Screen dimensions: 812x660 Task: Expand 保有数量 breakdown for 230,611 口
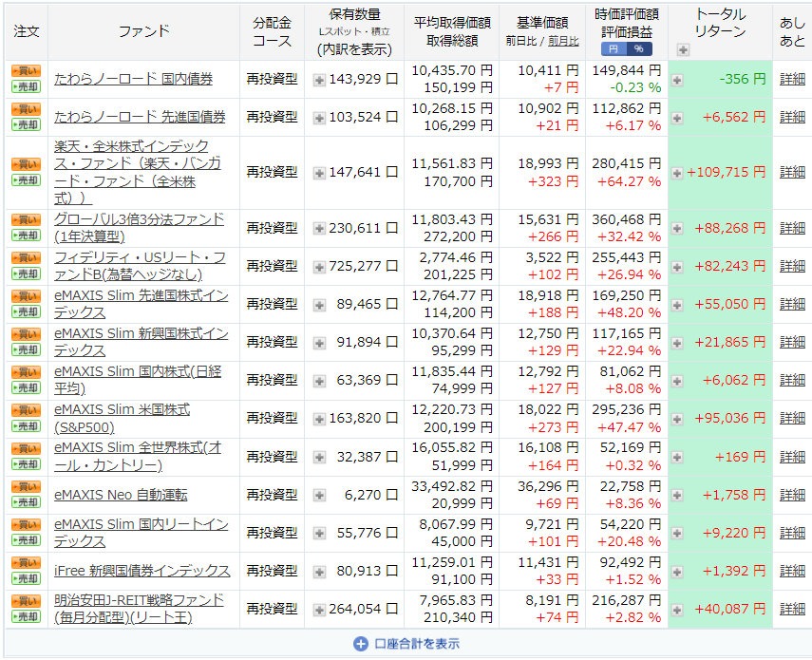319,228
